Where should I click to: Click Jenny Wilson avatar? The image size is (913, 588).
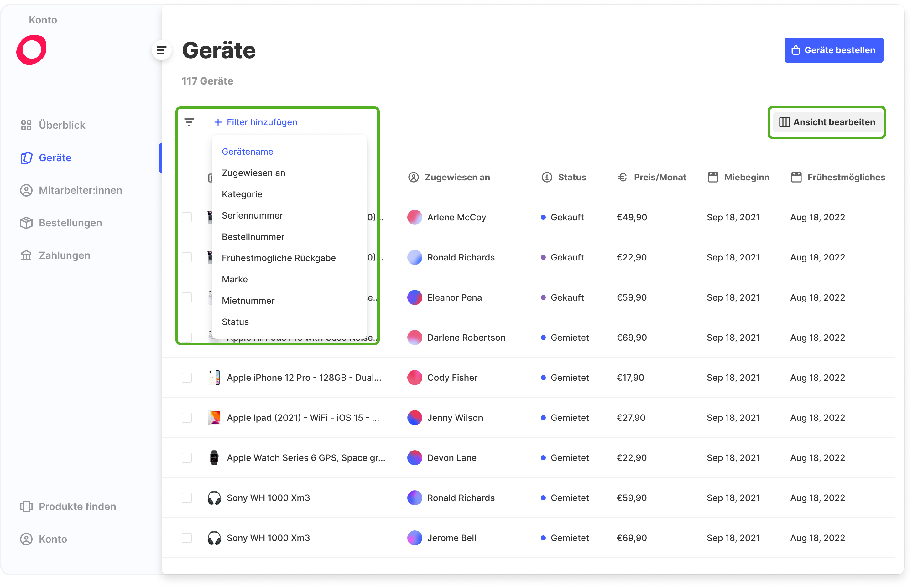click(x=415, y=418)
